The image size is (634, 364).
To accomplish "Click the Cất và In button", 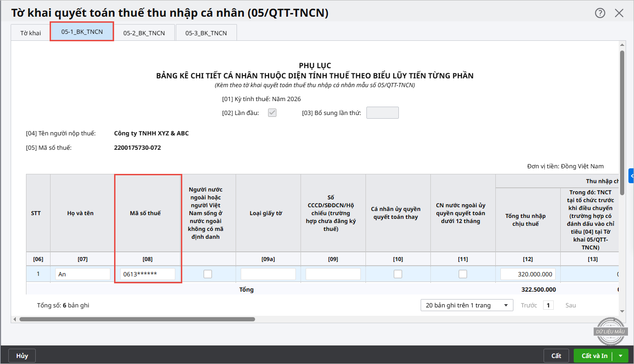I will point(594,356).
